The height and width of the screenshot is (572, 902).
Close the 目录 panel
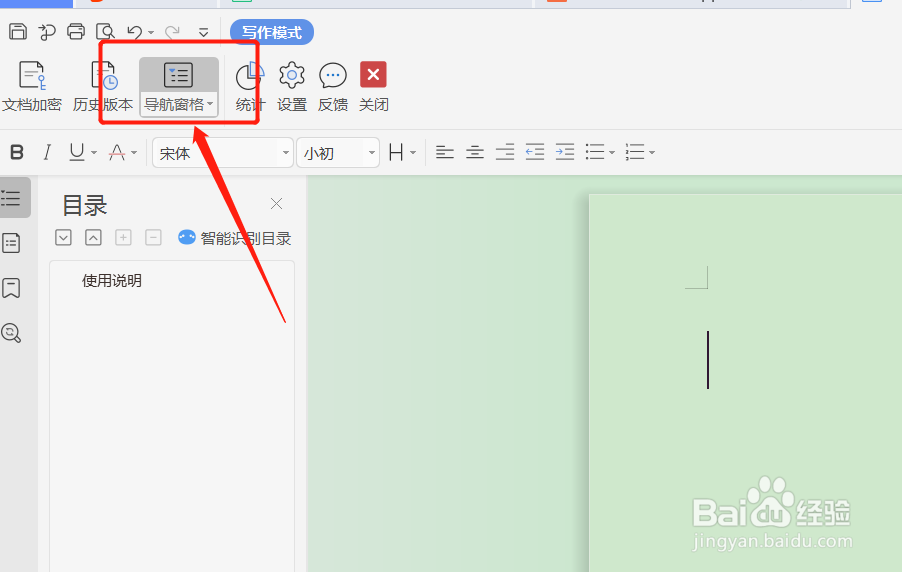276,204
